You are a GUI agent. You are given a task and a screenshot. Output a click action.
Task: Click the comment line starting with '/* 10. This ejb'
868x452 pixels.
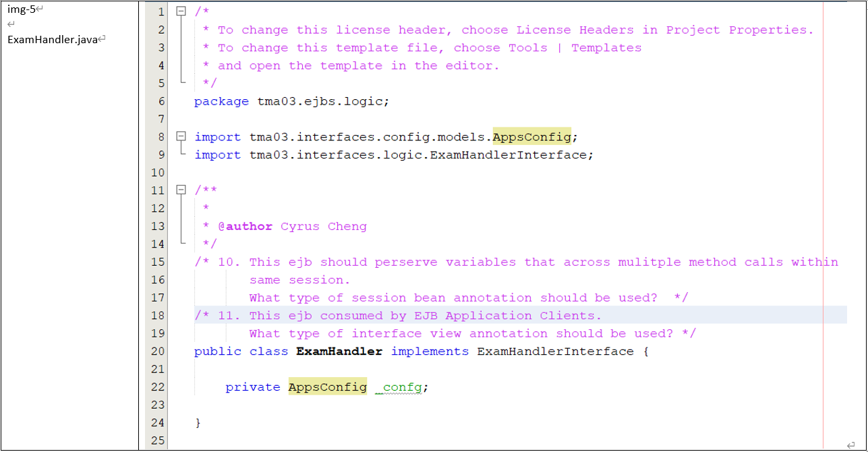[516, 262]
